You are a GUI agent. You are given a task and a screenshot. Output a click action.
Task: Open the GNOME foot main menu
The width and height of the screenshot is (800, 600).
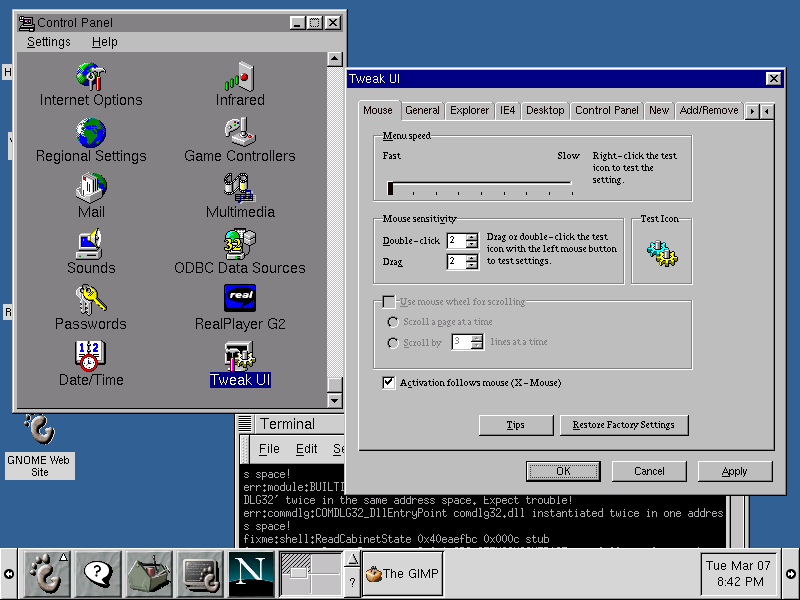[47, 573]
